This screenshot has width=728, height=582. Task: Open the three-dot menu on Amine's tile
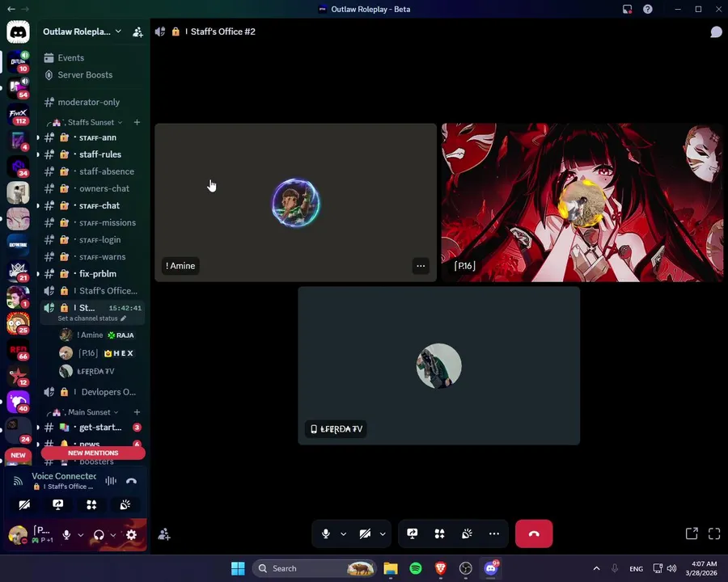click(x=421, y=266)
